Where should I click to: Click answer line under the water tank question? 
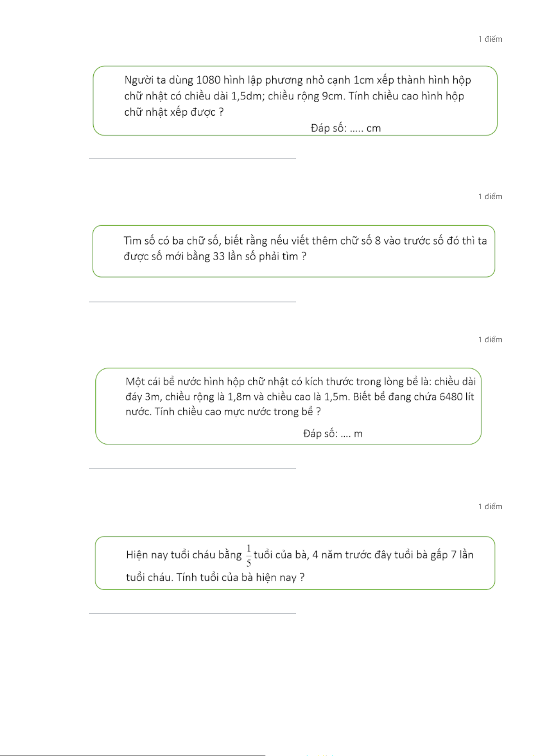tap(192, 469)
